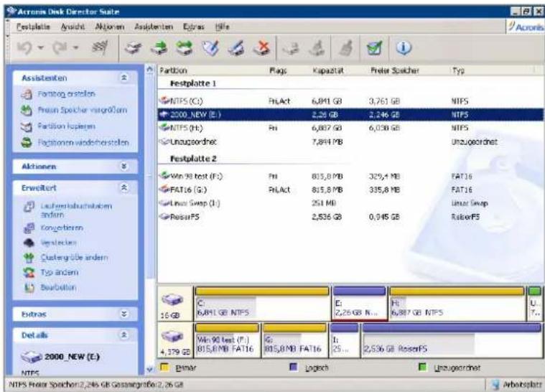545x392 pixels.
Task: Click the 16 GB disk drive icon
Action: (172, 299)
